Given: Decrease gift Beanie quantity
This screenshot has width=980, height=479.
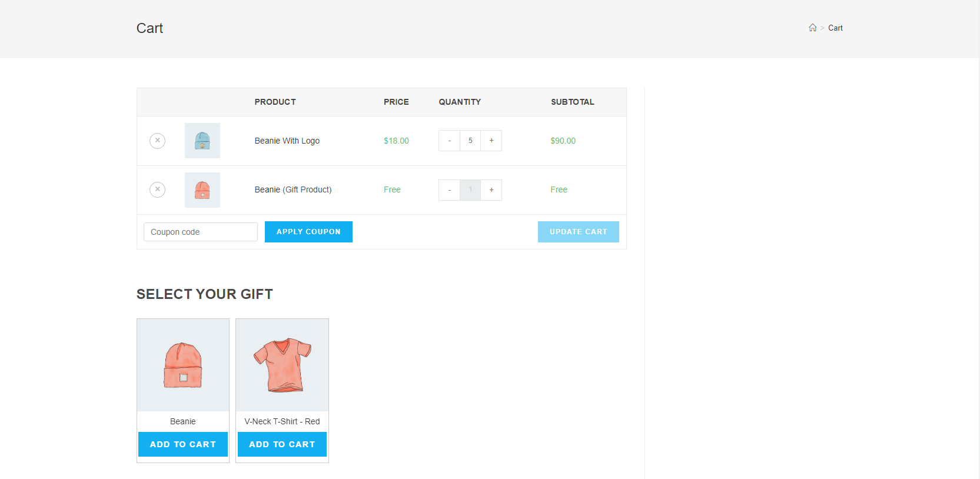Looking at the screenshot, I should coord(449,190).
